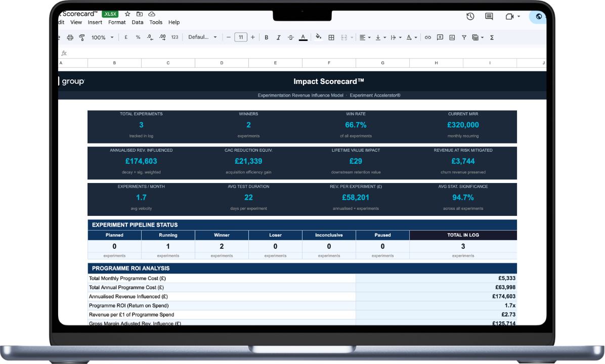
Task: Create a filter with the funnel icon
Action: point(464,37)
